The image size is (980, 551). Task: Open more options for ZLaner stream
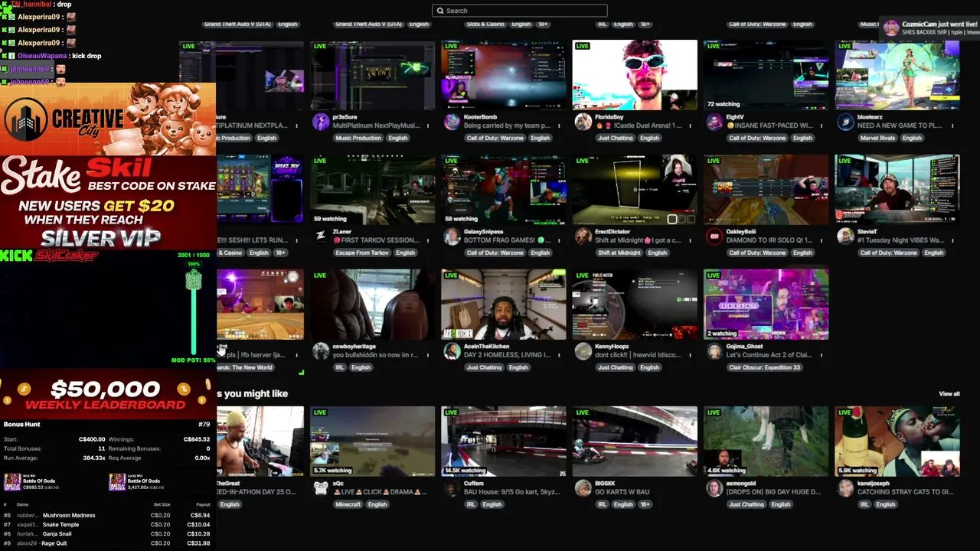click(x=427, y=240)
